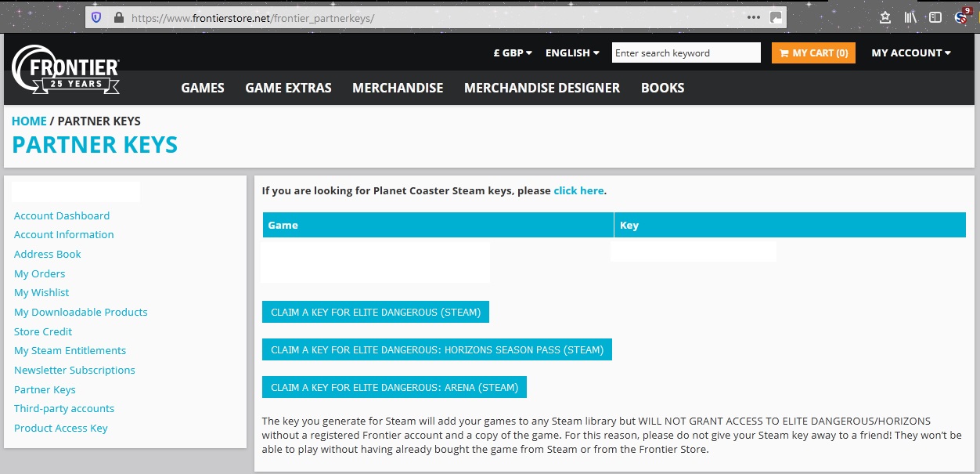The height and width of the screenshot is (474, 980).
Task: Claim a key for Elite Dangerous (Steam)
Action: click(376, 312)
